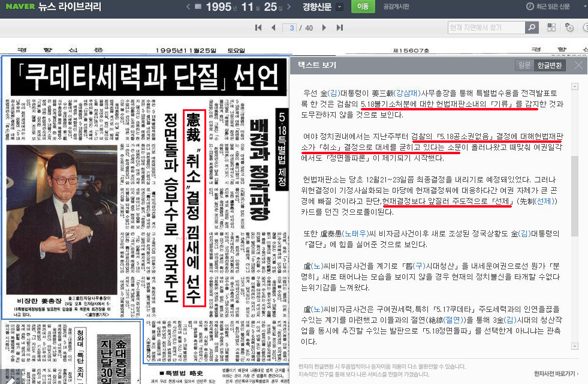Click the 강삼재 hanja conversion link

[408, 93]
